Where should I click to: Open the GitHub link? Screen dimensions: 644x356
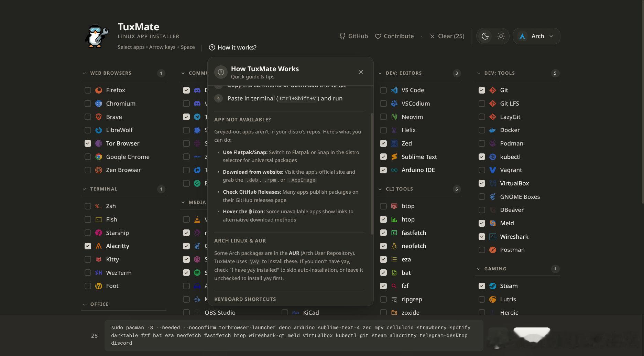(353, 36)
